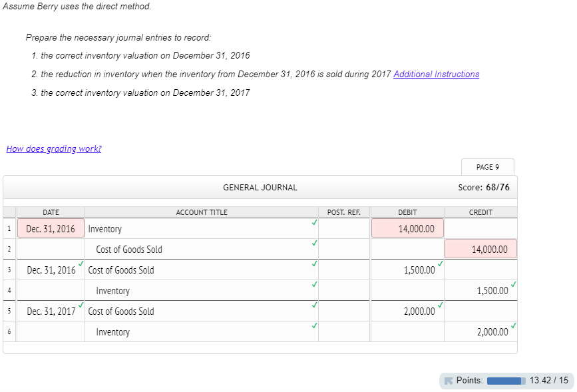Edit the 2,000.00 credit amount in row 6
Screen dimensions: 577x392
(481, 331)
